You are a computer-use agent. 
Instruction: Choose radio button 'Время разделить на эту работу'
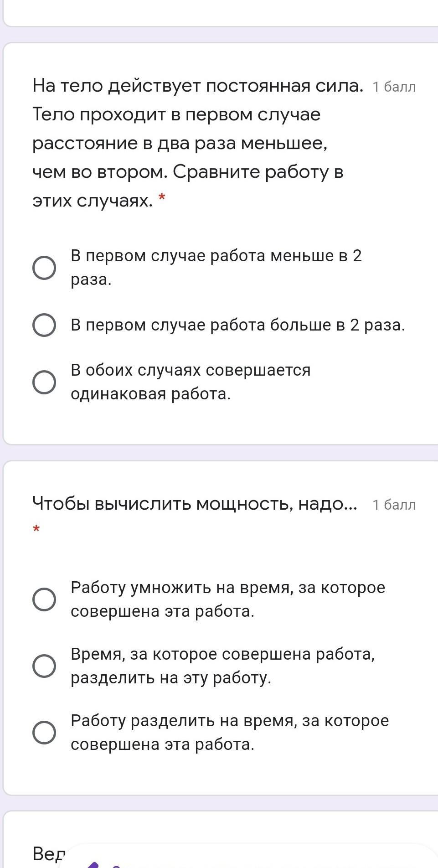click(44, 666)
